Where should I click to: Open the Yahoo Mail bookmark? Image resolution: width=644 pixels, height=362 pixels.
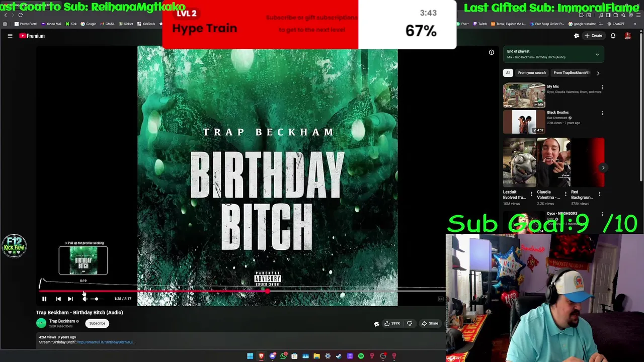(51, 24)
